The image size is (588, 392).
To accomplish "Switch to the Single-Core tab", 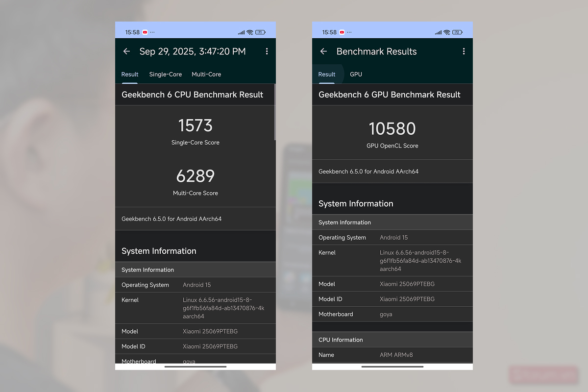I will (166, 74).
